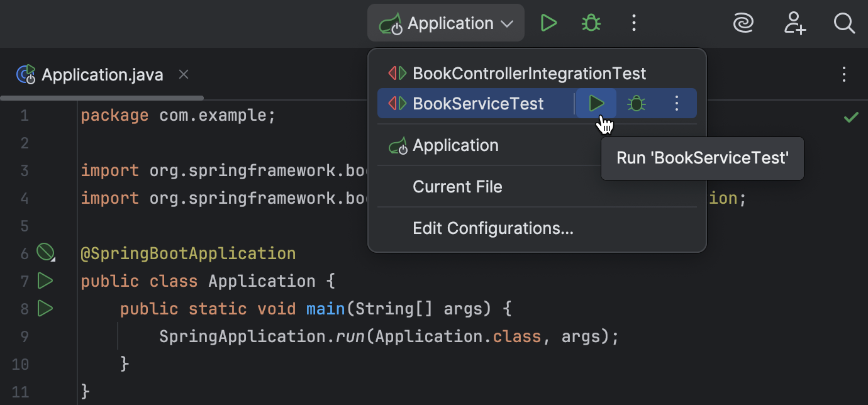Open the editor options kebab menu
The image size is (868, 405).
[844, 74]
